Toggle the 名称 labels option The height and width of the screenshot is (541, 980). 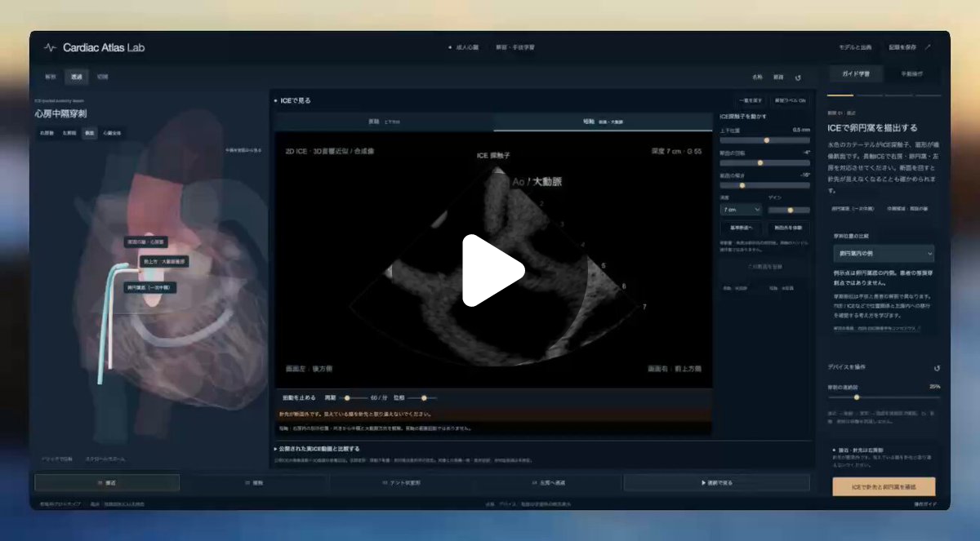(757, 78)
